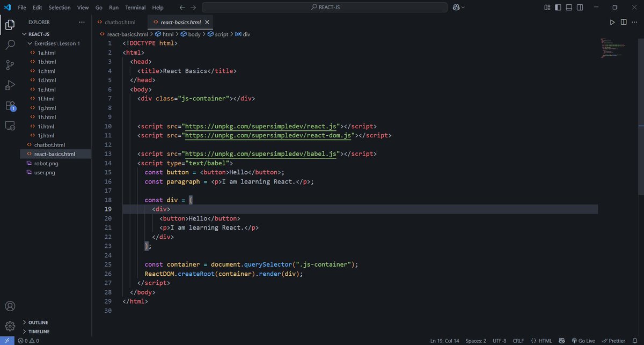Open the Source Control view

coord(10,65)
